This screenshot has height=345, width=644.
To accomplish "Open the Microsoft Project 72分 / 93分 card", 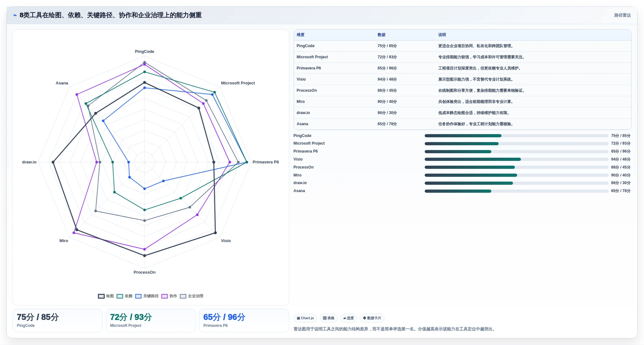I will coord(150,320).
